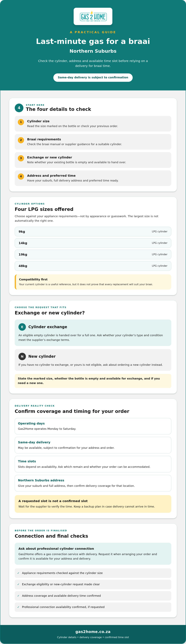The height and width of the screenshot is (644, 186).
Task: Check the Address coverage checkmark item
Action: (x=93, y=595)
